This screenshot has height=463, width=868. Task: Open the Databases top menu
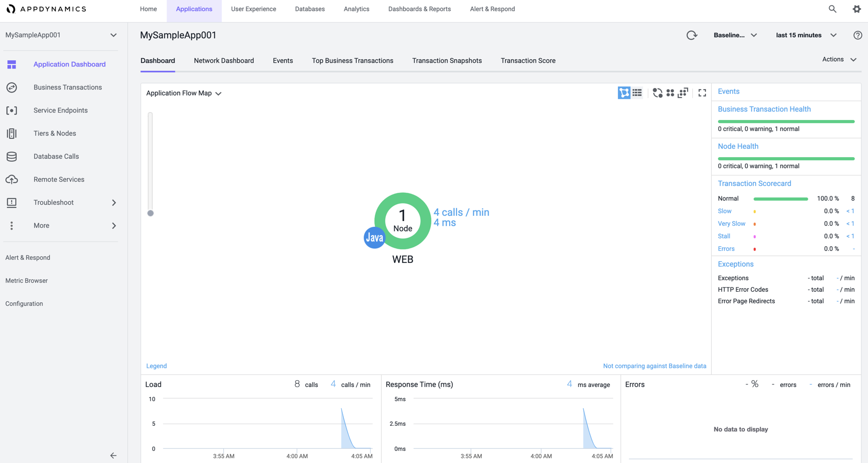coord(310,9)
